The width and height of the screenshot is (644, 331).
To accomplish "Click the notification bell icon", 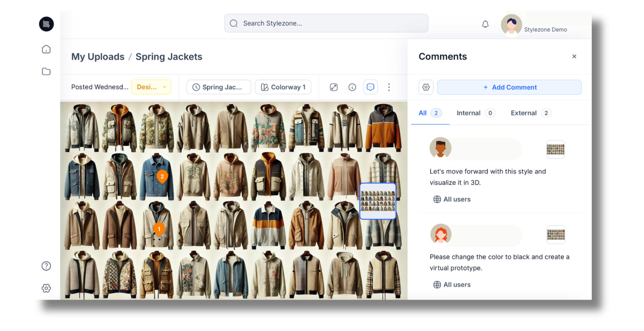I will coord(485,24).
